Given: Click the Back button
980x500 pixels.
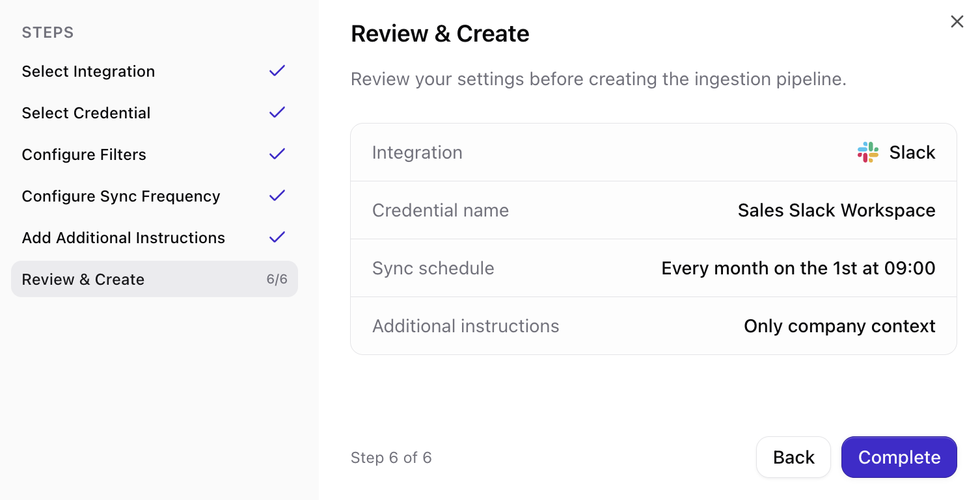Looking at the screenshot, I should click(x=793, y=457).
